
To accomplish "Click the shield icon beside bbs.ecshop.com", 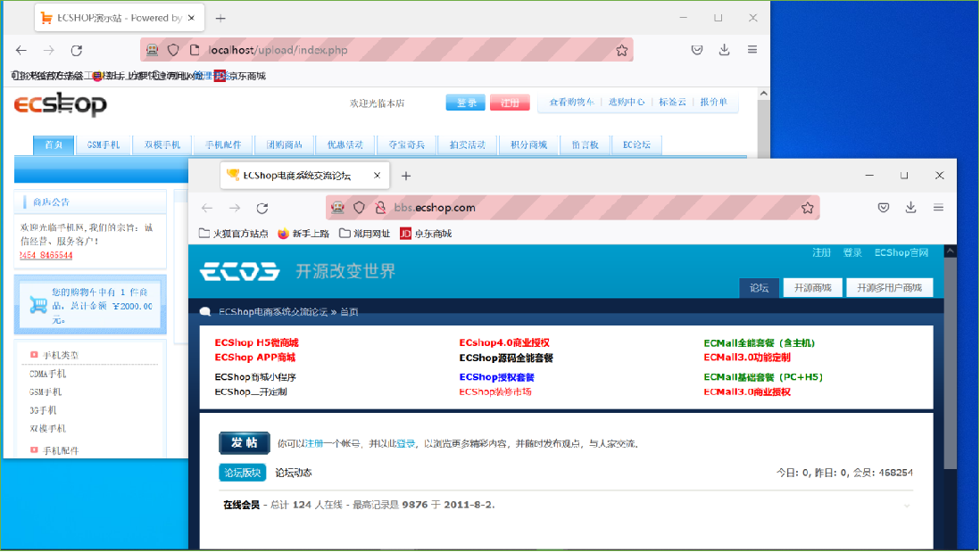I will pos(359,208).
